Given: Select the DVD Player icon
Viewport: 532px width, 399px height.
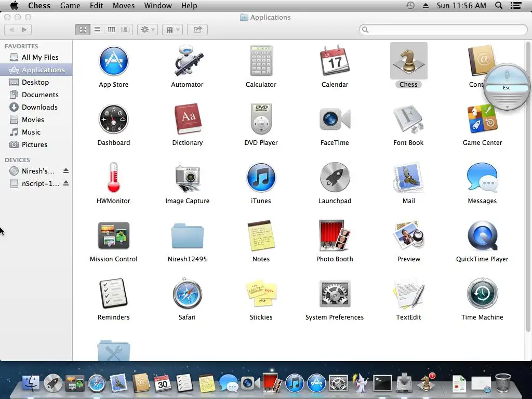Looking at the screenshot, I should pyautogui.click(x=261, y=119).
